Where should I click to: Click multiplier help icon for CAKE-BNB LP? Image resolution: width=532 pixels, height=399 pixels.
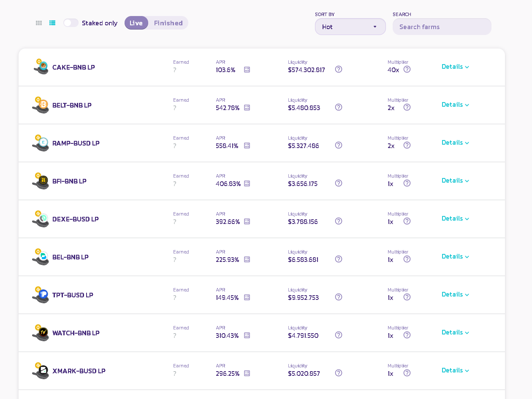407,69
